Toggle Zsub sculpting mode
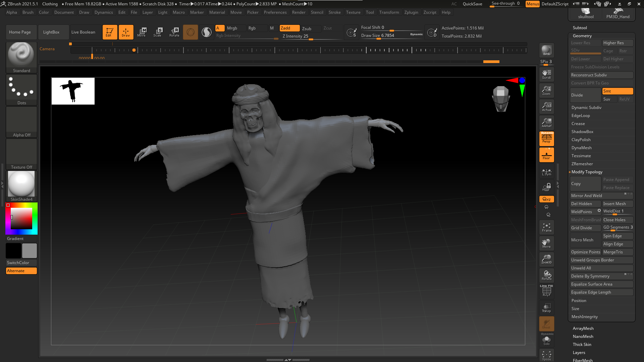This screenshot has height=362, width=644. click(307, 28)
